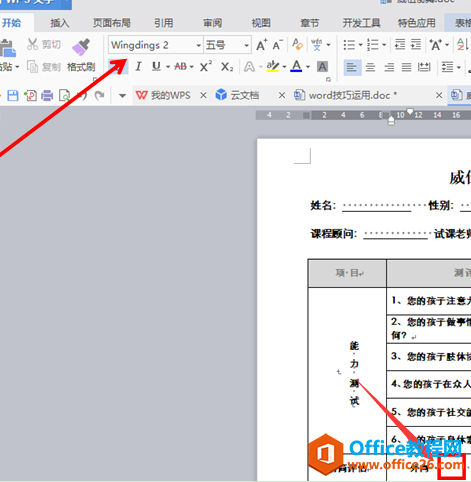The image size is (471, 482).
Task: Open the underline style dropdown arrow
Action: 168,67
